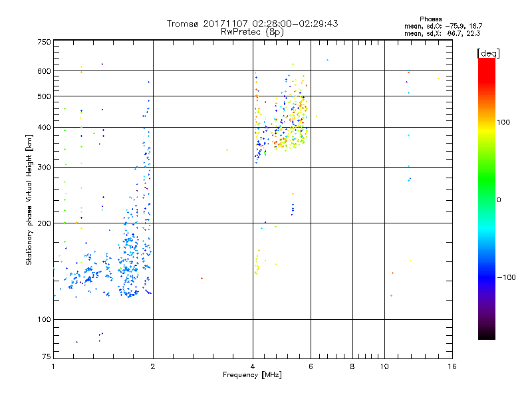The width and height of the screenshot is (532, 399).
Task: Click the x-axis tick label '8'
Action: pos(352,366)
